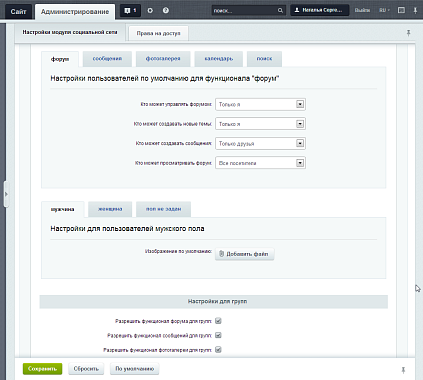Toggle messages functionality for groups checkbox
The width and height of the screenshot is (423, 380).
coord(218,335)
